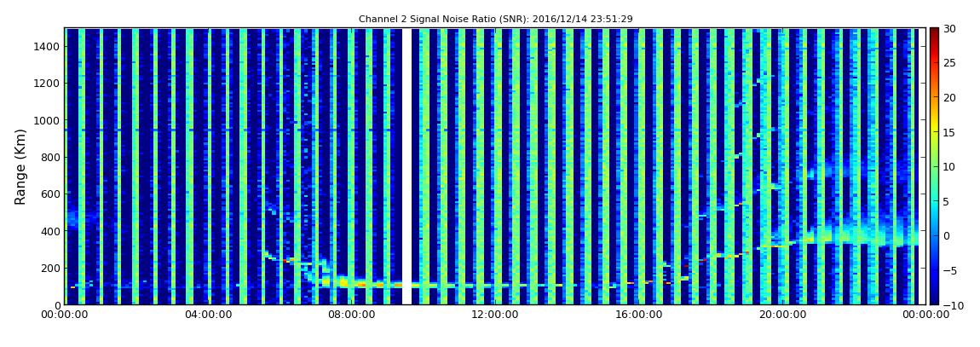Screen dimensions: 980x347
Task: Click the colorbar value 15
Action: tap(949, 132)
